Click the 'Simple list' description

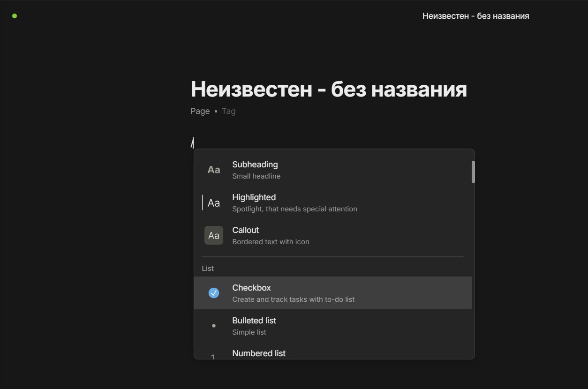click(249, 332)
